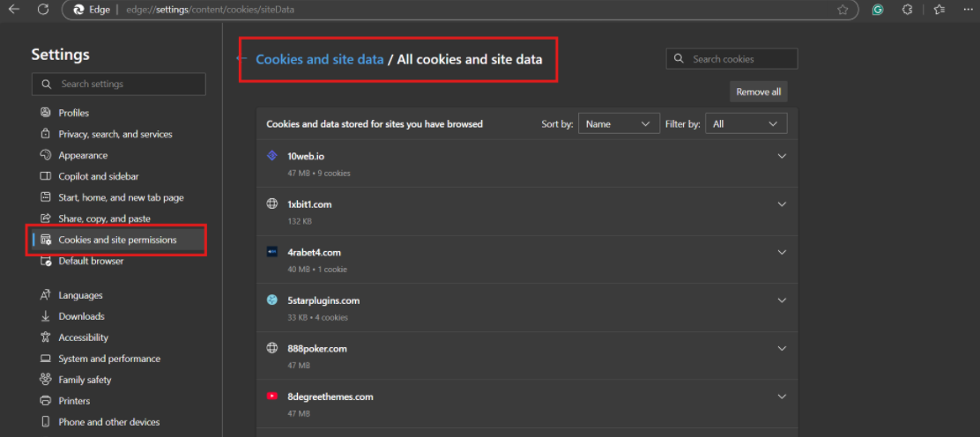The height and width of the screenshot is (437, 980).
Task: Click the Default browser icon
Action: click(46, 262)
